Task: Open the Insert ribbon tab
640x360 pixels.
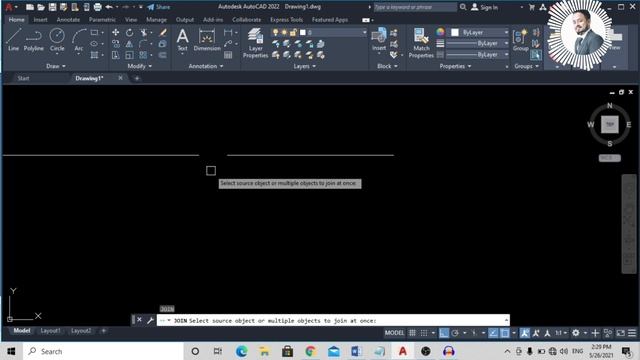Action: click(x=40, y=20)
